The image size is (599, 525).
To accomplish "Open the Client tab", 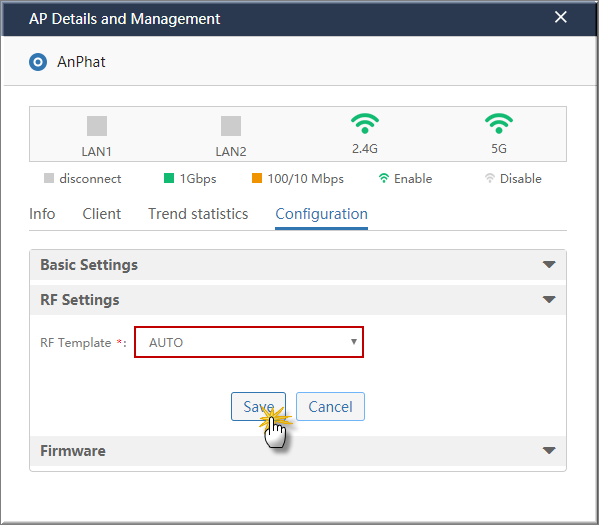I will 102,214.
